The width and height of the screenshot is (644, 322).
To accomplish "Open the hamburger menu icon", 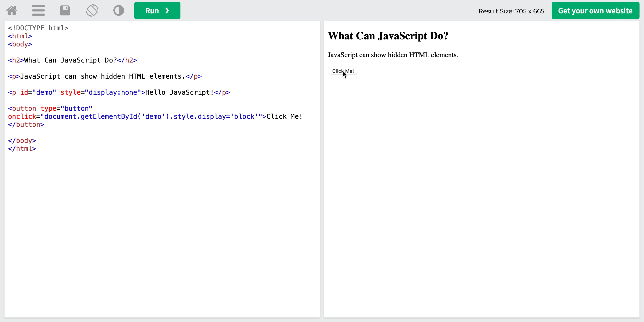I will [38, 10].
